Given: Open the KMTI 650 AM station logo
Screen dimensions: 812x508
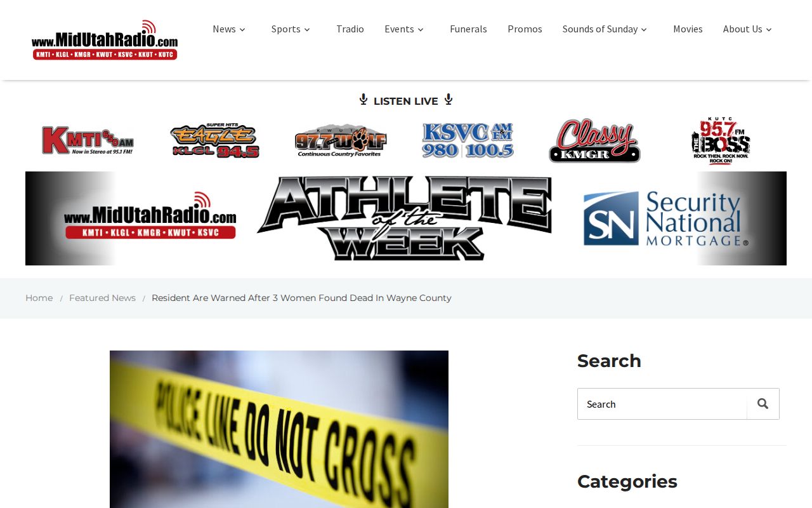Looking at the screenshot, I should click(88, 140).
